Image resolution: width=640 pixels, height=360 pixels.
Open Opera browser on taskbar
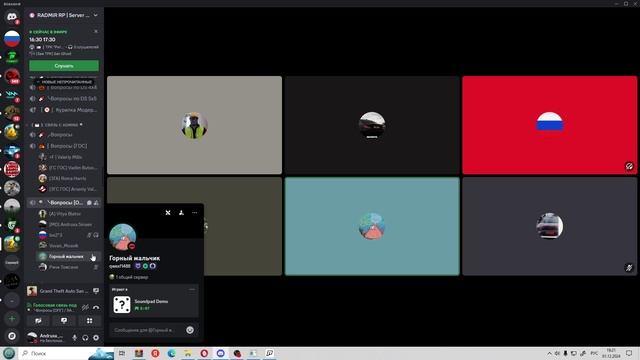(x=204, y=353)
